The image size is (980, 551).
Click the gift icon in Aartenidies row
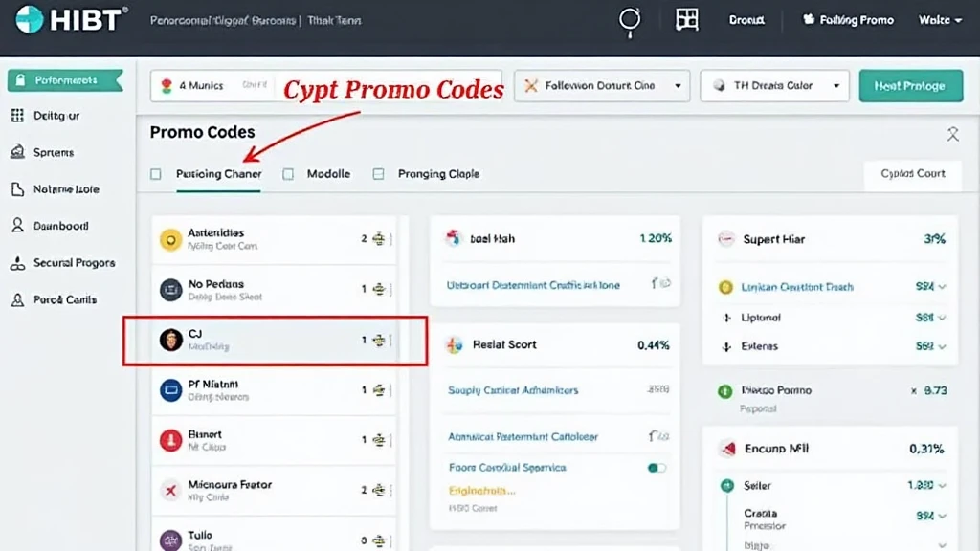coord(379,239)
